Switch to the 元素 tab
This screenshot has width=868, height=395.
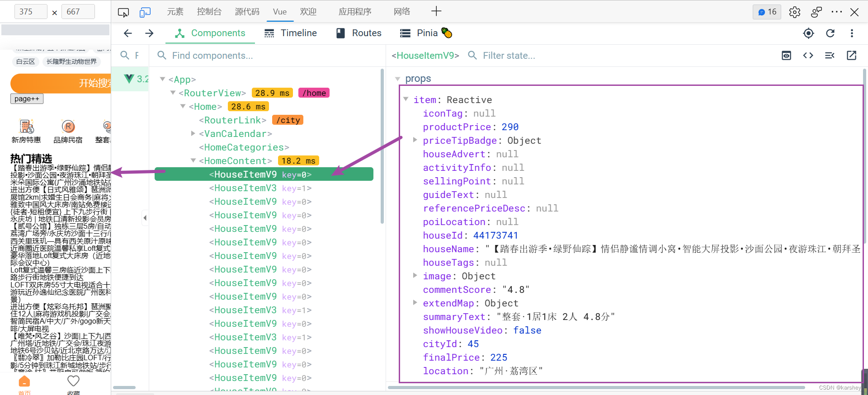pyautogui.click(x=175, y=12)
